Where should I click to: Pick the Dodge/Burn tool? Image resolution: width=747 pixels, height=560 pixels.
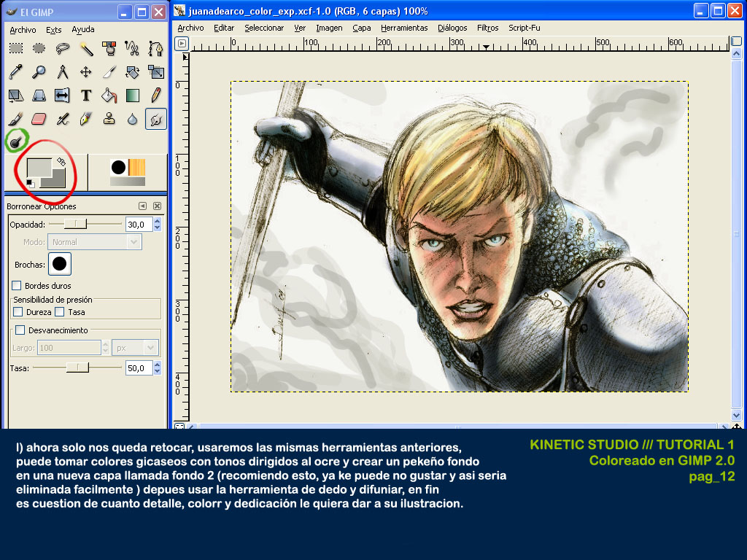[16, 141]
